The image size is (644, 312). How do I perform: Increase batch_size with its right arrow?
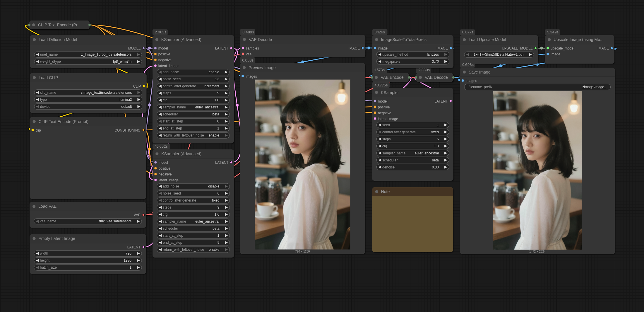pyautogui.click(x=138, y=267)
